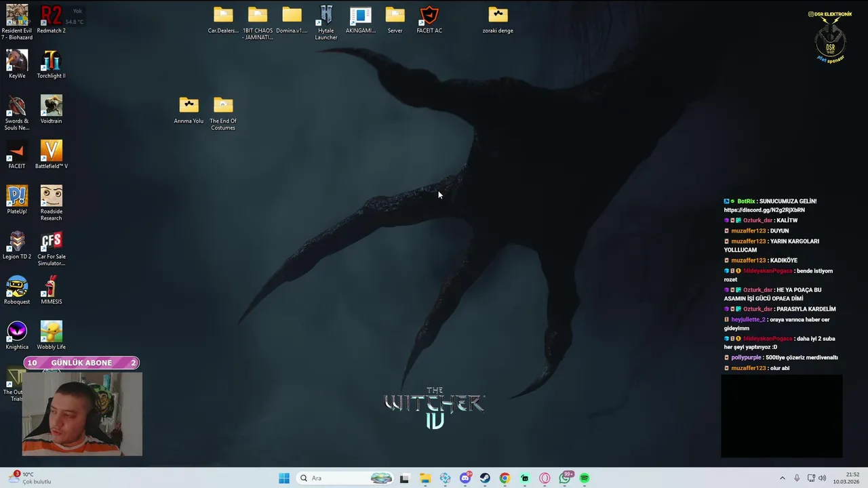Open the weather widget showing 10°C
The image size is (868, 488).
coord(31,478)
